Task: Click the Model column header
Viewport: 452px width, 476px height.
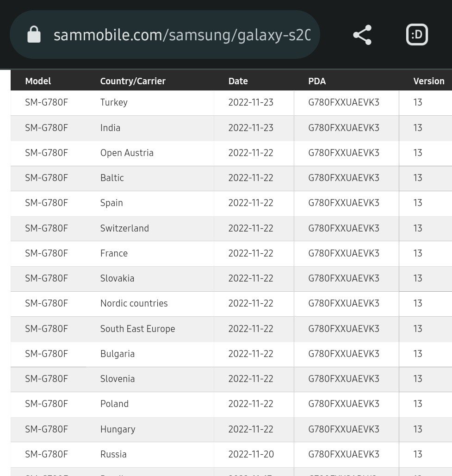Action: coord(38,81)
